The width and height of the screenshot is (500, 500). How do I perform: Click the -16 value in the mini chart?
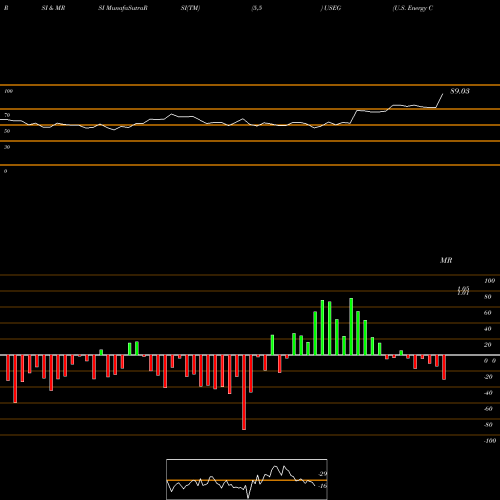[x=323, y=486]
